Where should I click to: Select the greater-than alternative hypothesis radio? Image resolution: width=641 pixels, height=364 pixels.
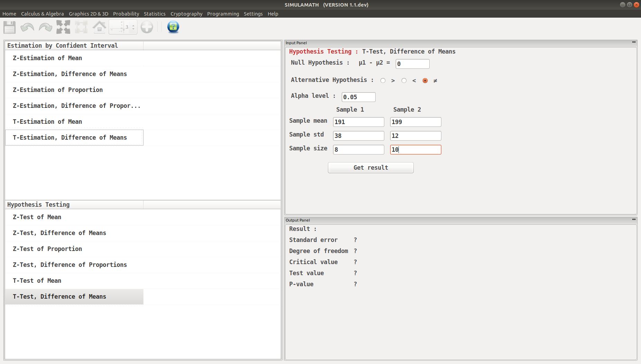(x=383, y=81)
